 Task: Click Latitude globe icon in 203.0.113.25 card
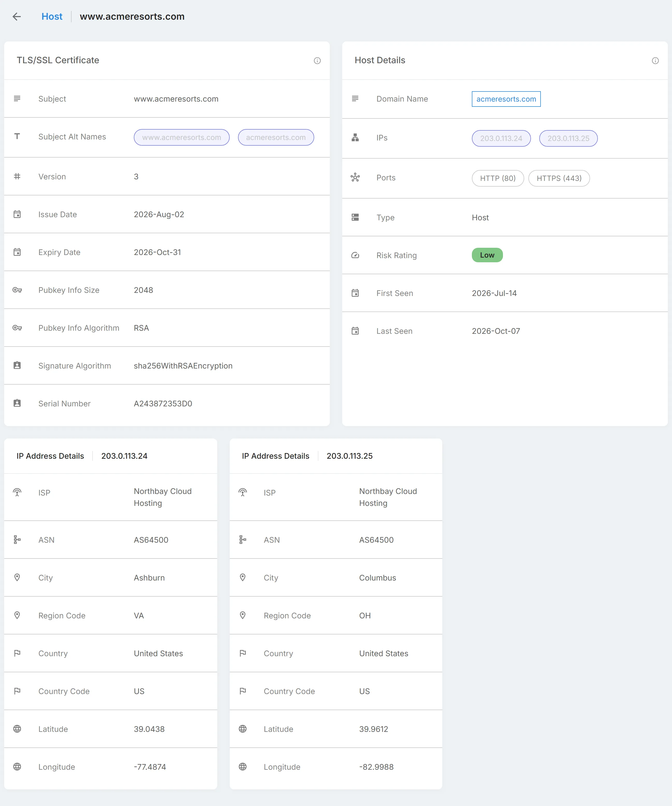[242, 729]
